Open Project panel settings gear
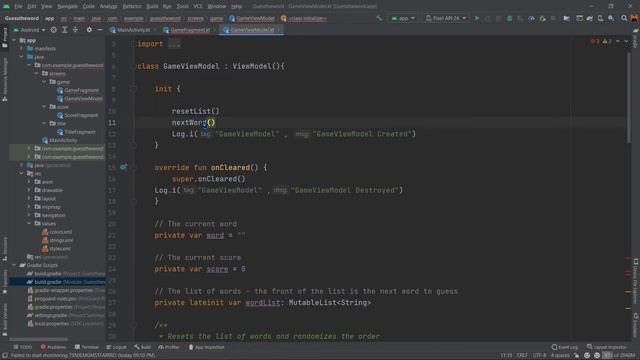The height and width of the screenshot is (360, 640). coord(89,30)
